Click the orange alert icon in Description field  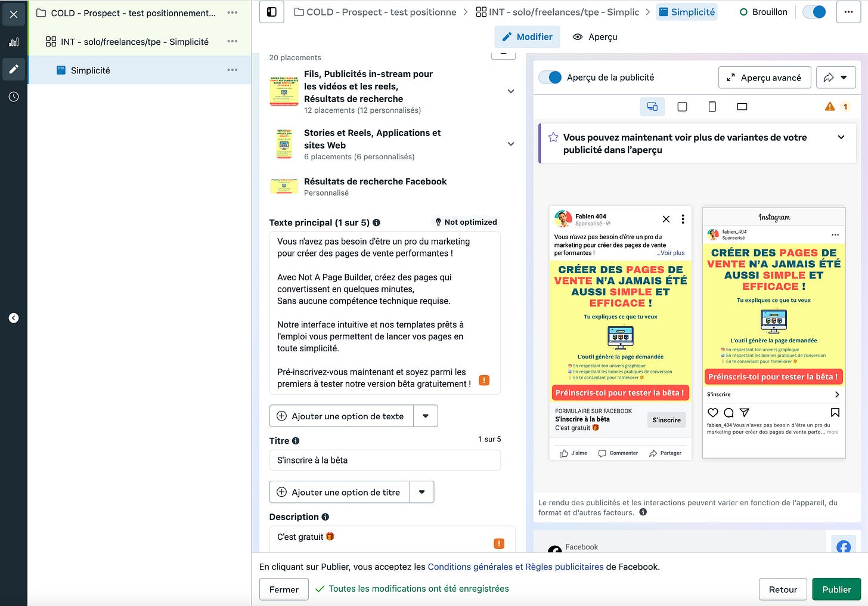tap(499, 543)
